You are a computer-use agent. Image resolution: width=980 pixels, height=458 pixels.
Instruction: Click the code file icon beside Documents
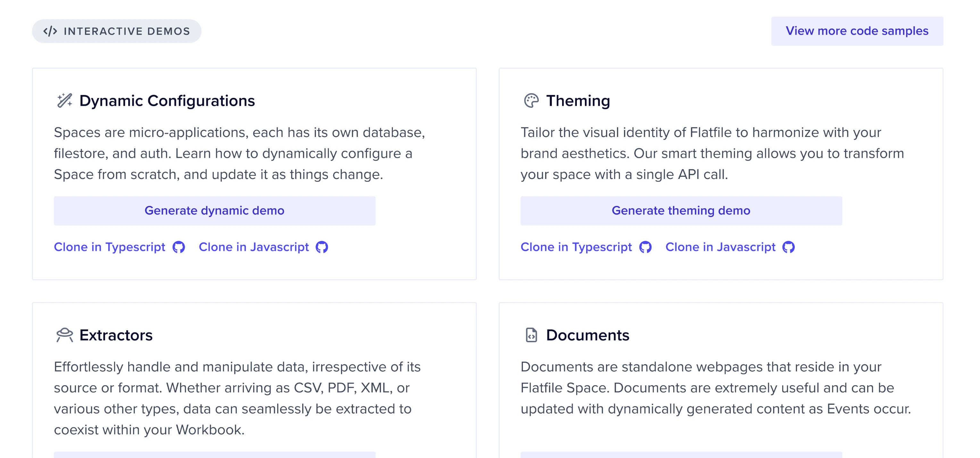click(531, 335)
